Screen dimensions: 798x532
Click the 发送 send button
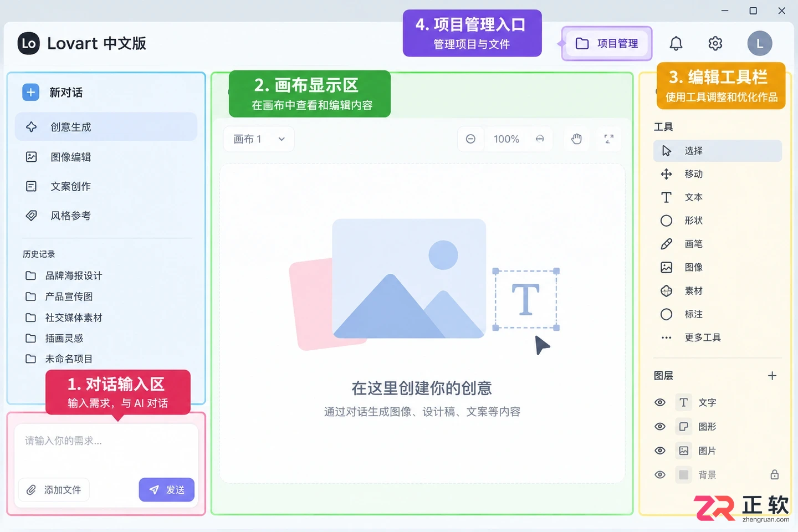166,490
